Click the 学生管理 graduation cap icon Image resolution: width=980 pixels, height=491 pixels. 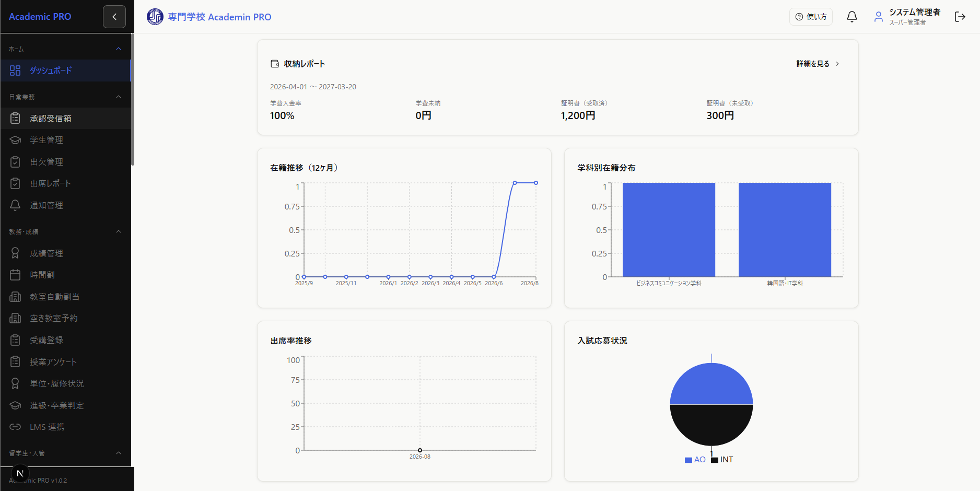click(15, 140)
